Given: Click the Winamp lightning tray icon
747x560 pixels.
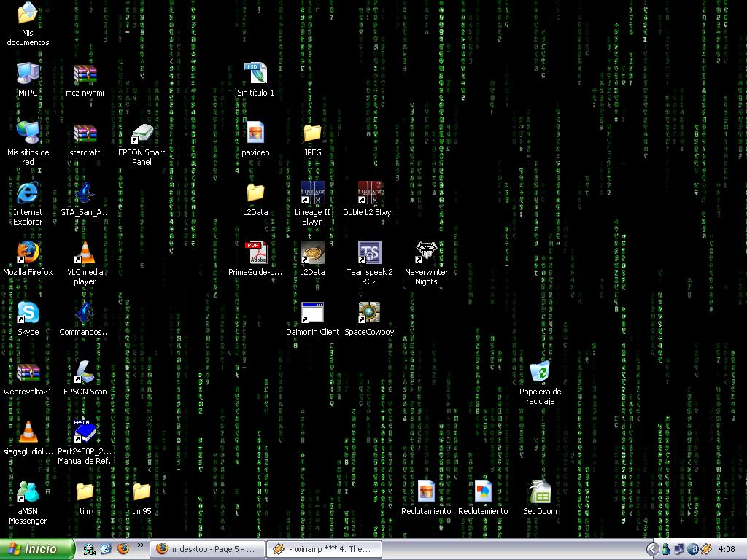Looking at the screenshot, I should pyautogui.click(x=706, y=550).
